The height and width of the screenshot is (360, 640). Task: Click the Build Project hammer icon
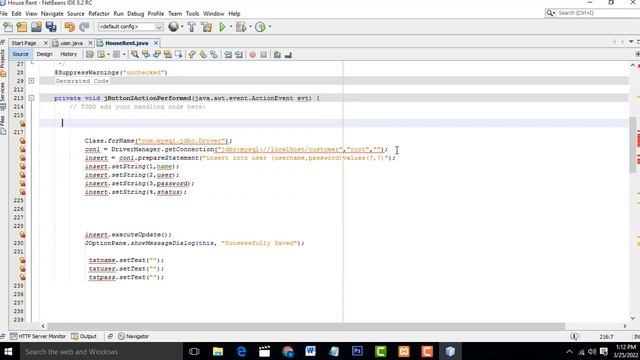point(191,27)
